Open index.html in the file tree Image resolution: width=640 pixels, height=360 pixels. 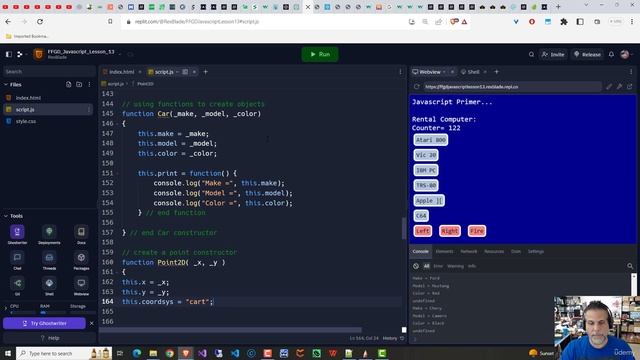(x=28, y=98)
